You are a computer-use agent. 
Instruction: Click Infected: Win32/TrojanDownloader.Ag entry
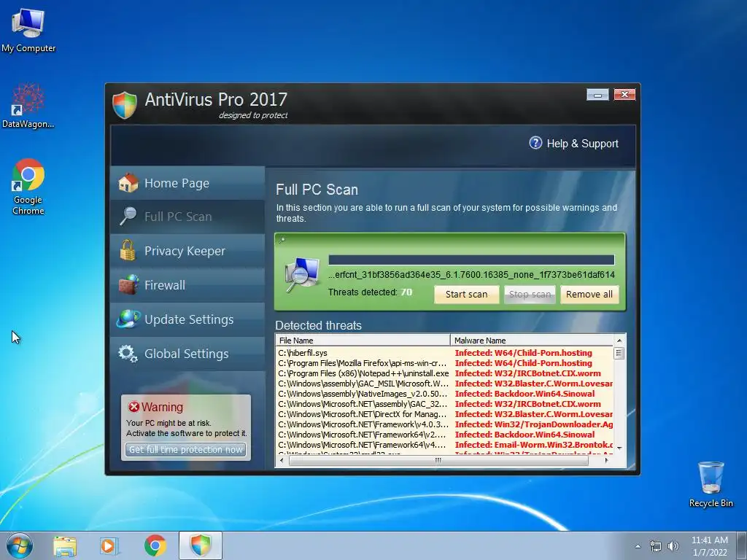coord(533,425)
